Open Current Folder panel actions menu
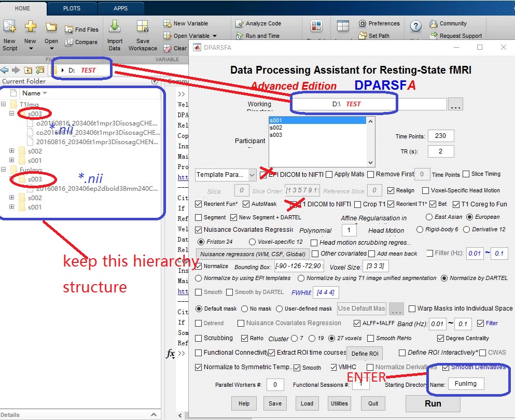The width and height of the screenshot is (515, 420). pyautogui.click(x=155, y=81)
